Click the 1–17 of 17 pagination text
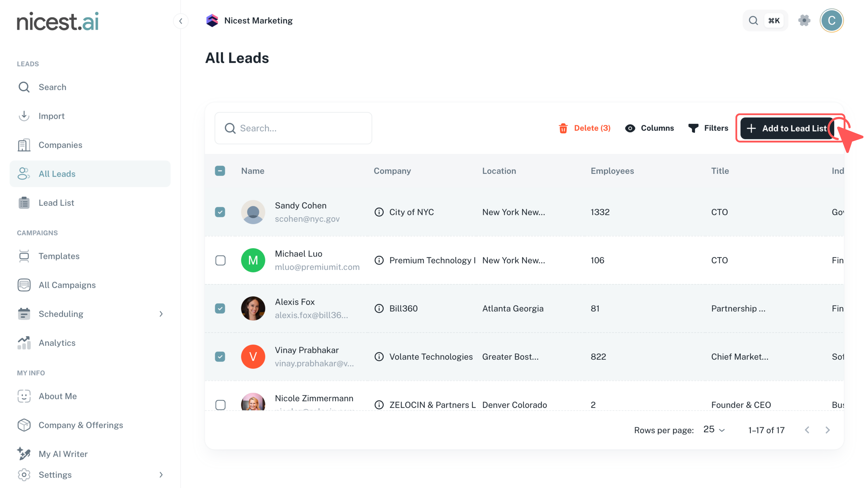This screenshot has width=868, height=488. click(x=766, y=430)
